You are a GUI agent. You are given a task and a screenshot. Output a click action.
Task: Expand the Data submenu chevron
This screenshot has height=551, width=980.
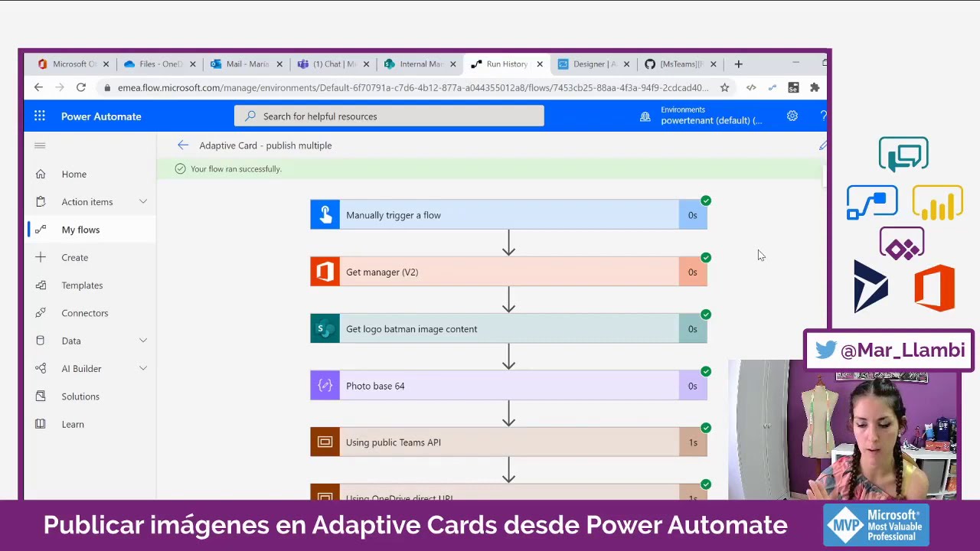(143, 341)
